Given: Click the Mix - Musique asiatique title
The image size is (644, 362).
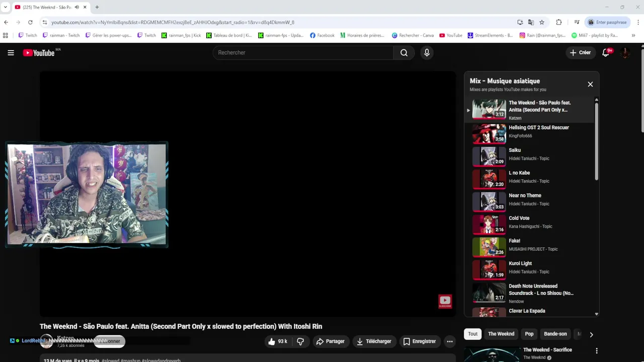Looking at the screenshot, I should pos(505,81).
